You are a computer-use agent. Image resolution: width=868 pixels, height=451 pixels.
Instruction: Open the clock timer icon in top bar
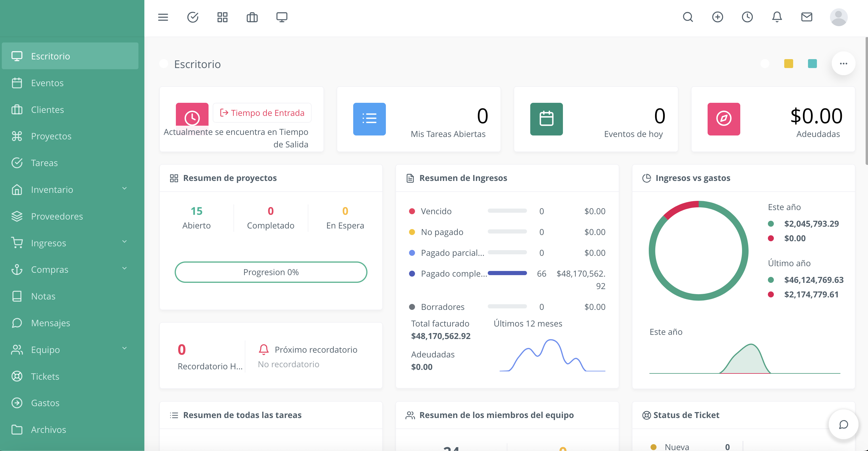(747, 17)
